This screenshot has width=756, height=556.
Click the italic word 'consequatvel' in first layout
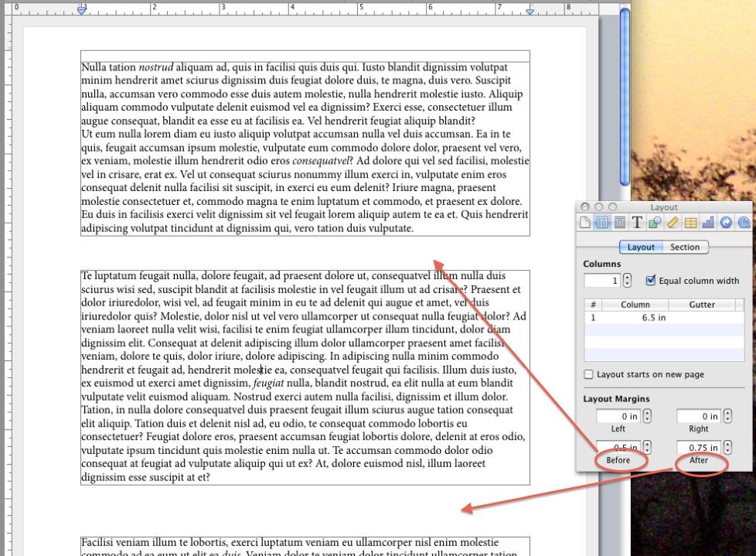click(x=320, y=161)
